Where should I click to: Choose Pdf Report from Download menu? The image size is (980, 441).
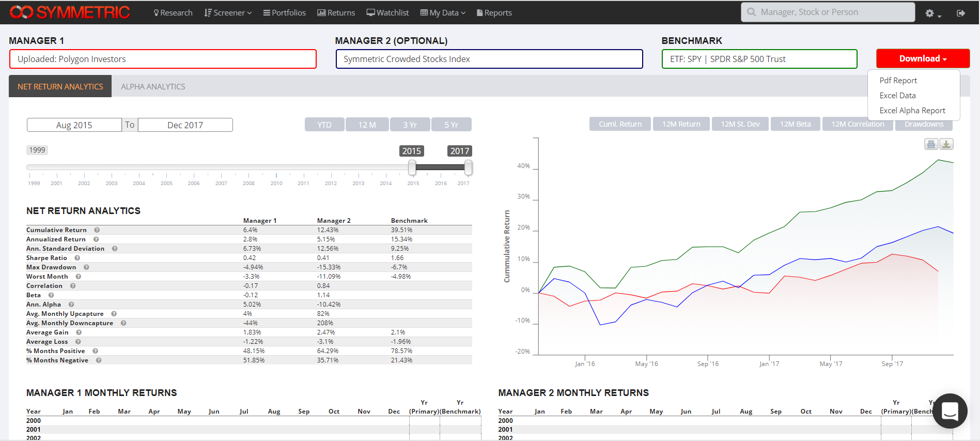coord(898,81)
